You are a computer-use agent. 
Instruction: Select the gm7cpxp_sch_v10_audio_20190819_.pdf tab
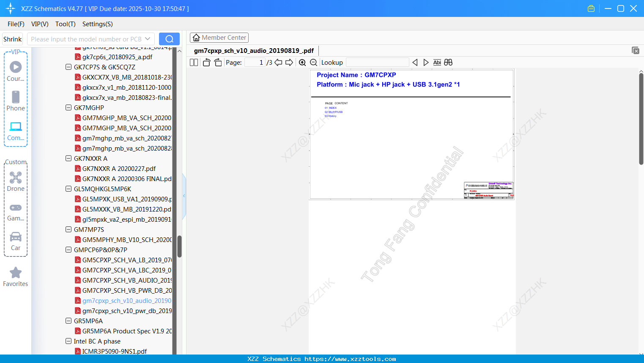tap(254, 51)
